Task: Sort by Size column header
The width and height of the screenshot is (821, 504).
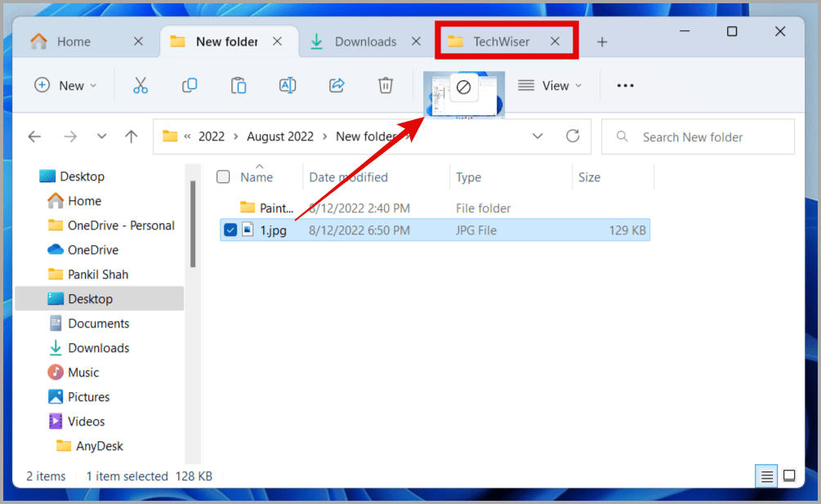Action: pos(589,177)
